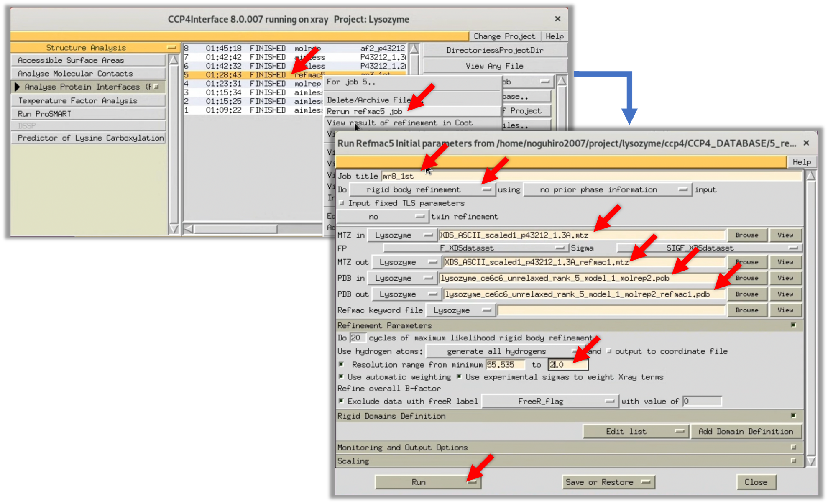Open no prior phase information dropdown

click(607, 189)
